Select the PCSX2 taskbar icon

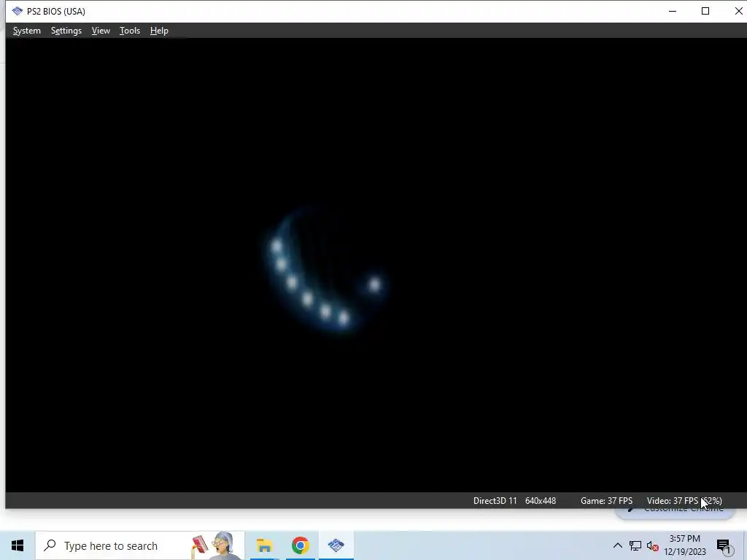click(x=336, y=545)
